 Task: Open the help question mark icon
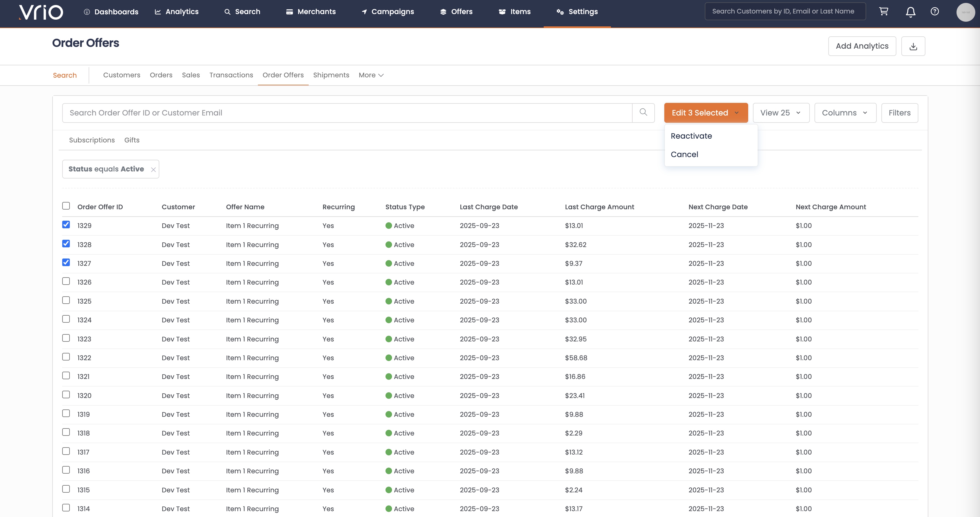(x=934, y=11)
